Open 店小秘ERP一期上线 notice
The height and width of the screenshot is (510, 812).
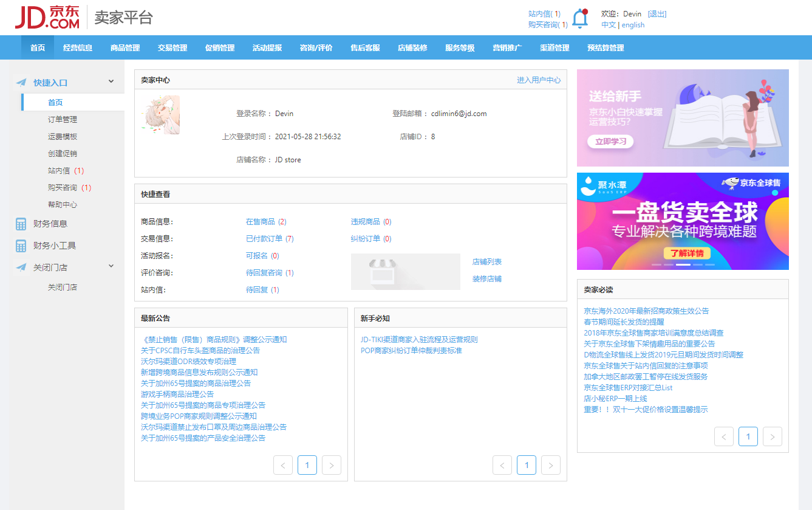pos(615,398)
